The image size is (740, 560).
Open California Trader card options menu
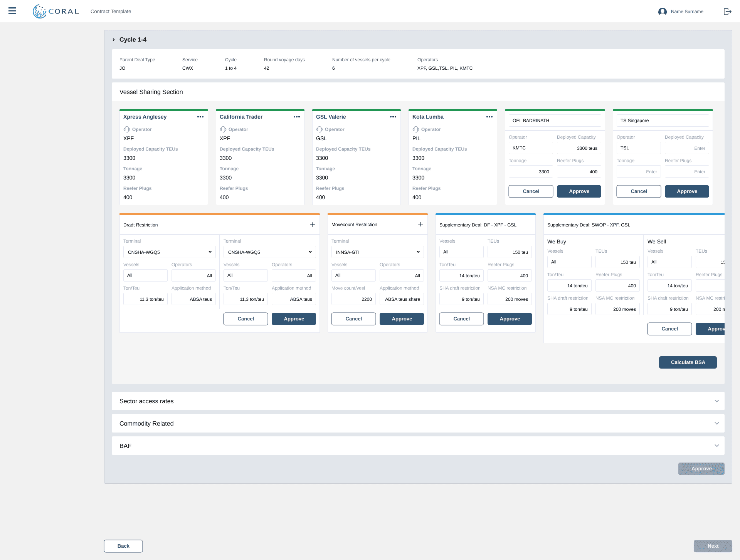click(x=297, y=117)
